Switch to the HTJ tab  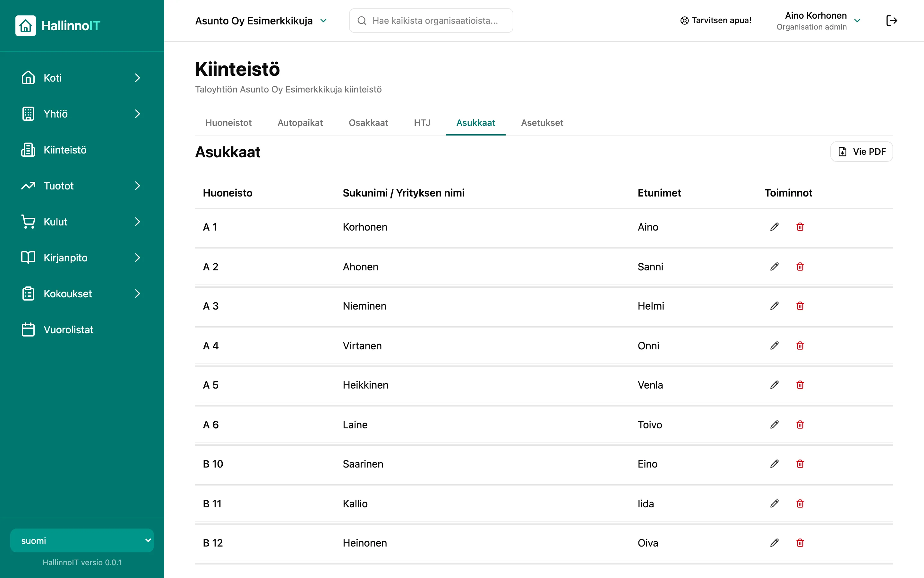click(x=422, y=123)
